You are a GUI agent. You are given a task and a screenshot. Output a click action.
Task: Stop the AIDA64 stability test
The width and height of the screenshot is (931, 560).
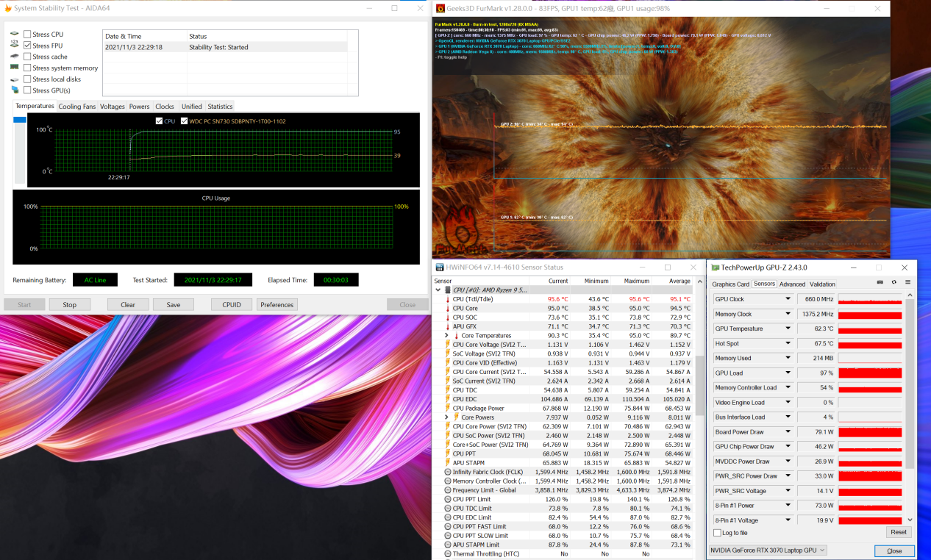[x=70, y=304]
